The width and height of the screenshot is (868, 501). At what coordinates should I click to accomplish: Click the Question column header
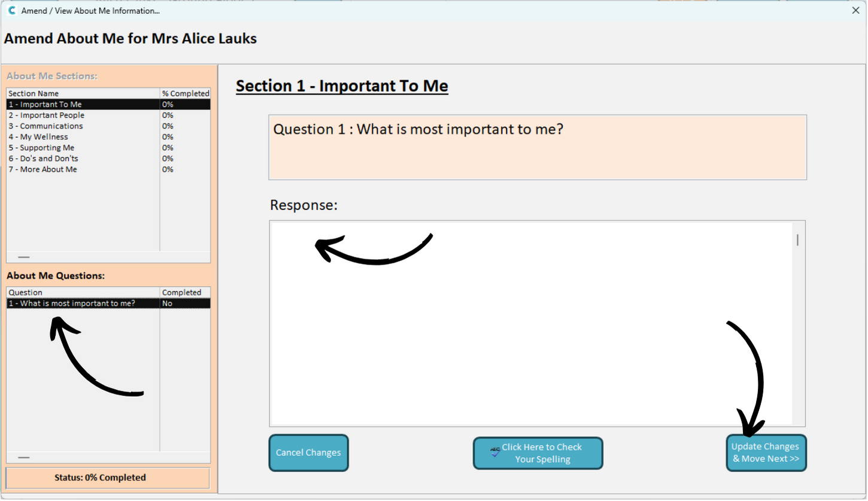tap(83, 292)
